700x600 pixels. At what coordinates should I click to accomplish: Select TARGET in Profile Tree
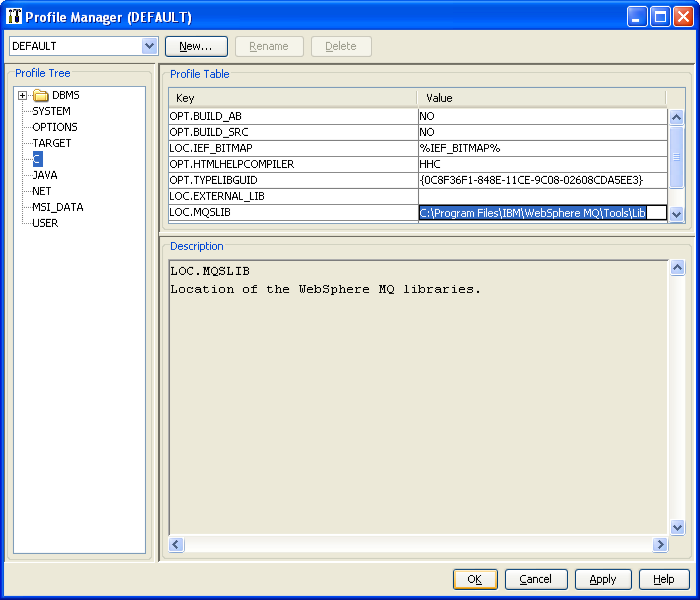click(x=52, y=143)
